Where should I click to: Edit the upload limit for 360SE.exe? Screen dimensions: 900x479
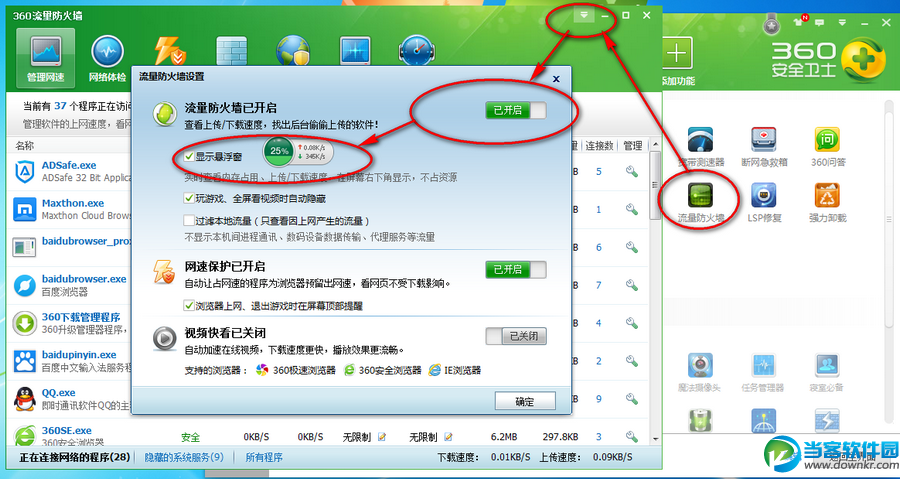448,437
